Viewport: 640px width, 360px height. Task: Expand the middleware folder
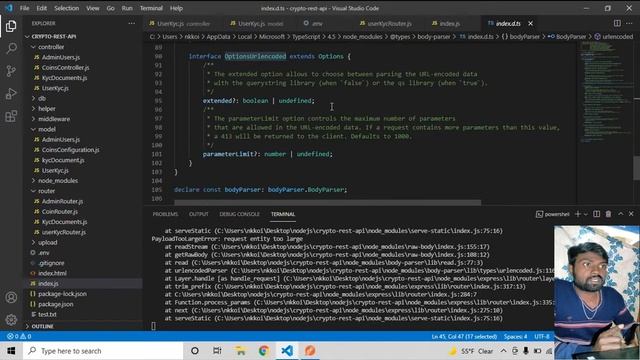[x=54, y=119]
